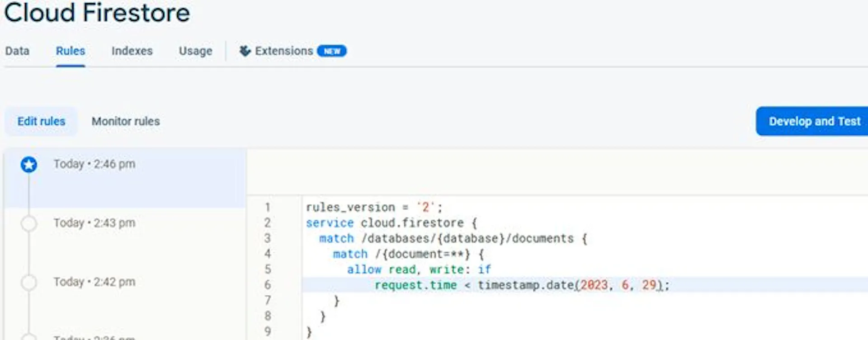Click the Develop and Test button
This screenshot has height=340, width=868.
(x=812, y=121)
